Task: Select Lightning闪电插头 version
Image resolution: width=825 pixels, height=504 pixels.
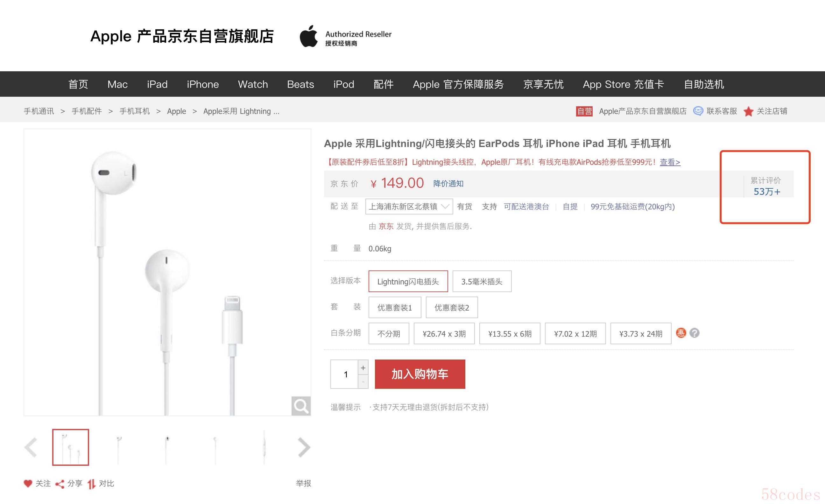Action: 408,282
